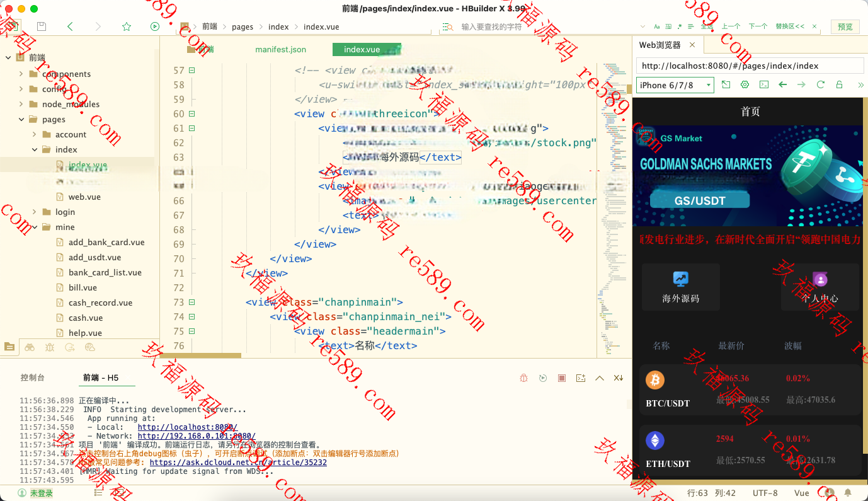Click index.vue in the breadcrumb path
This screenshot has width=868, height=501.
tap(321, 26)
